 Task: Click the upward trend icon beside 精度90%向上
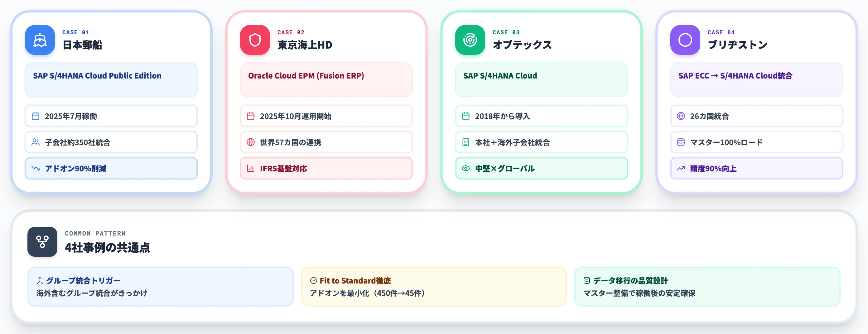click(x=681, y=168)
